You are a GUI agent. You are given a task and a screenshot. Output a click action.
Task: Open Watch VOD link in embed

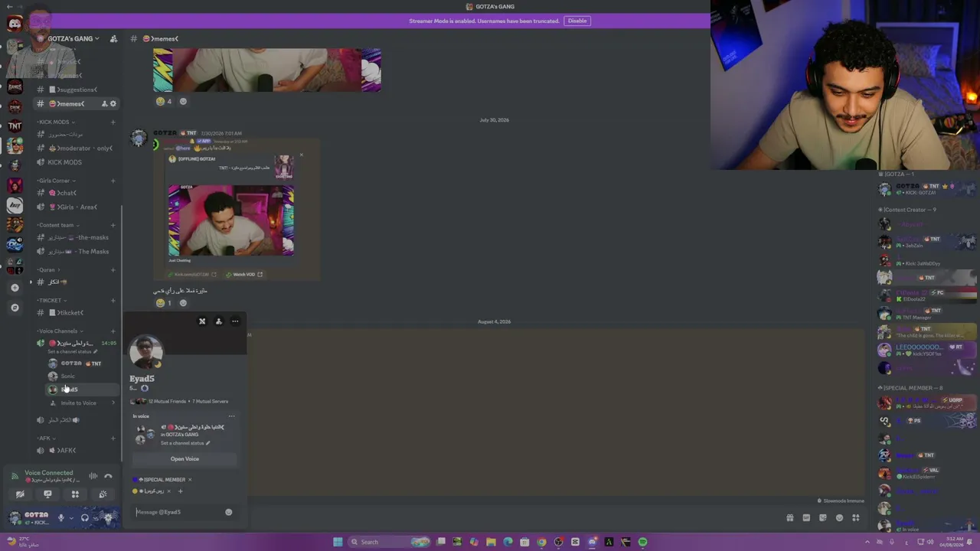coord(244,274)
